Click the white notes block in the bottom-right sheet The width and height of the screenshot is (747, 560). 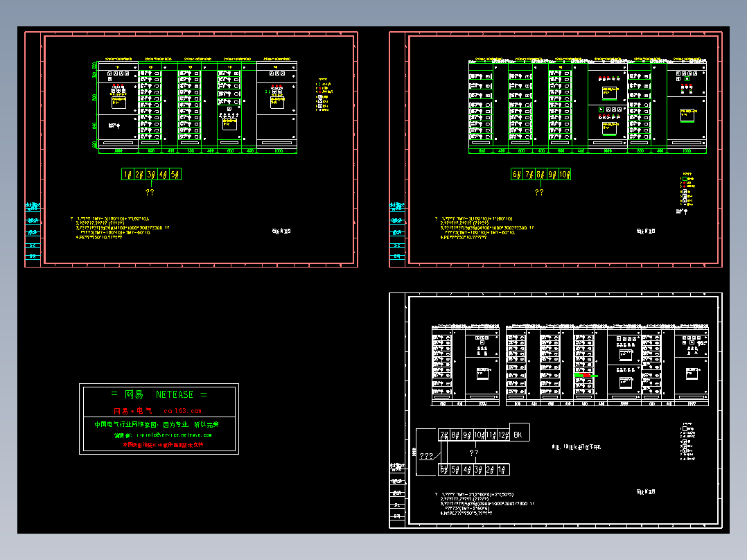[x=485, y=504]
